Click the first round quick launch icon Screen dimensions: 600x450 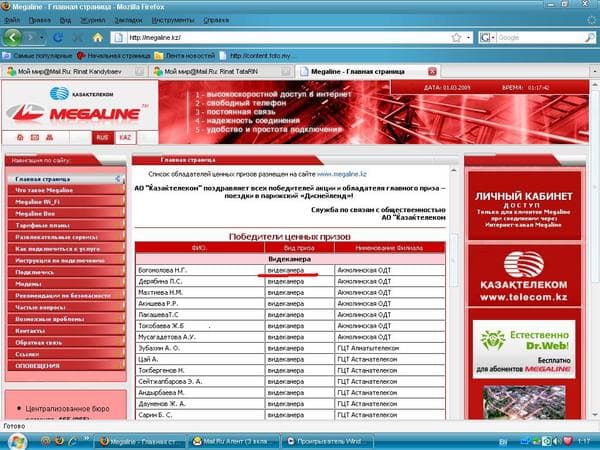pos(45,441)
